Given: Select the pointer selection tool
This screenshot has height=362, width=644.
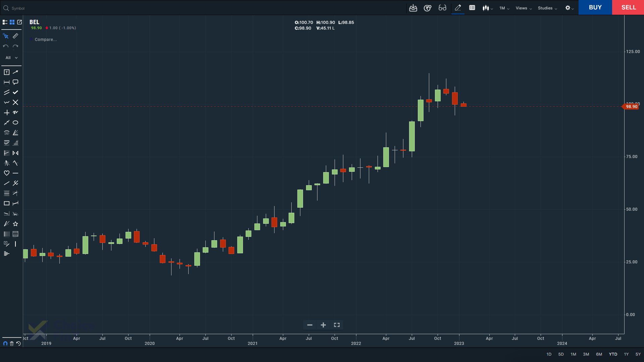Looking at the screenshot, I should point(6,36).
